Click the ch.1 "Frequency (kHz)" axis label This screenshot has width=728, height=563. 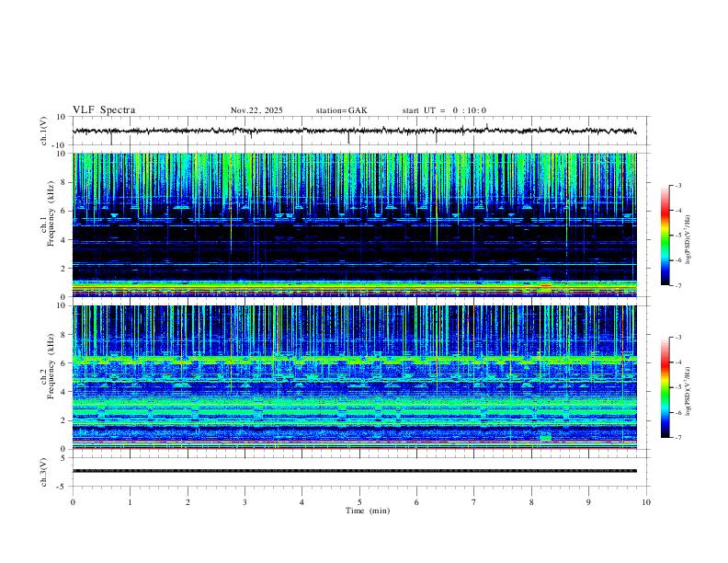(51, 214)
